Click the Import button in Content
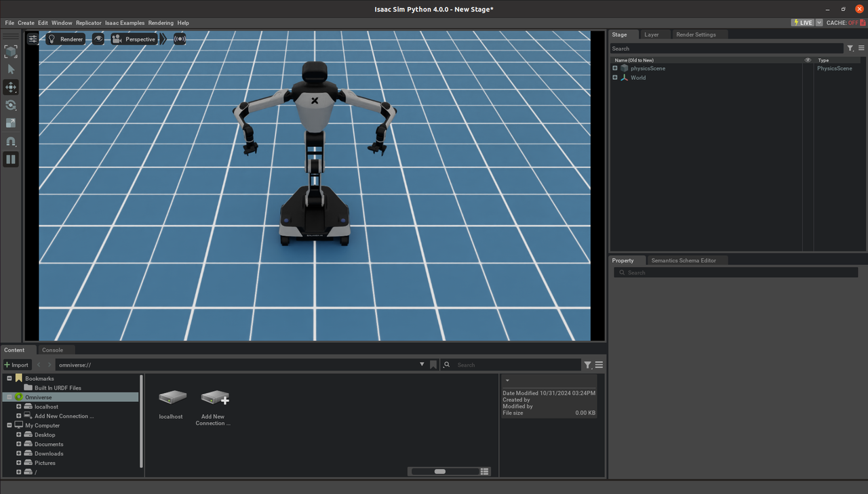Image resolution: width=868 pixels, height=494 pixels. coord(16,365)
